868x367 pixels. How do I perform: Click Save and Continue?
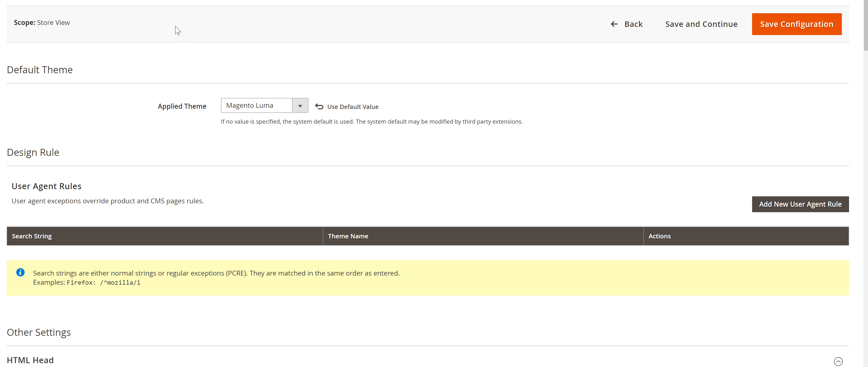pos(701,24)
